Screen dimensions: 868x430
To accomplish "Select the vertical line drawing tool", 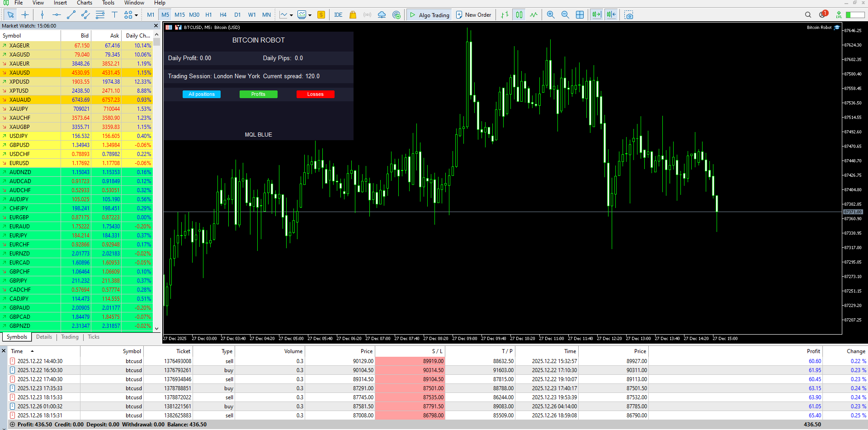I will coord(42,15).
